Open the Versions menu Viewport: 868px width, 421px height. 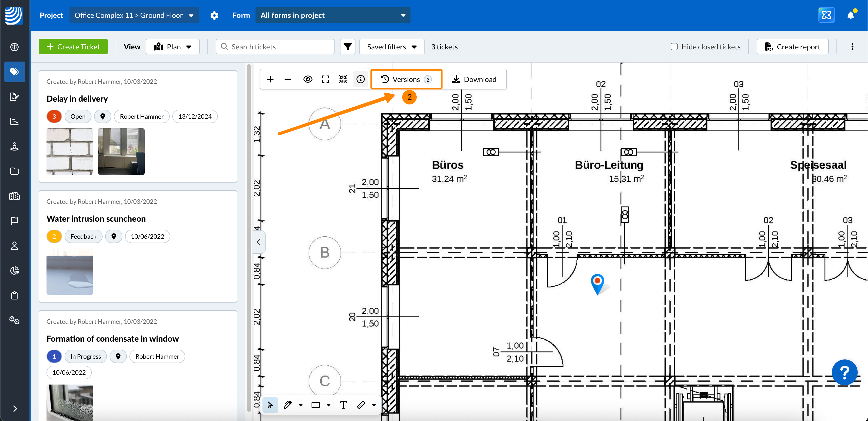406,79
